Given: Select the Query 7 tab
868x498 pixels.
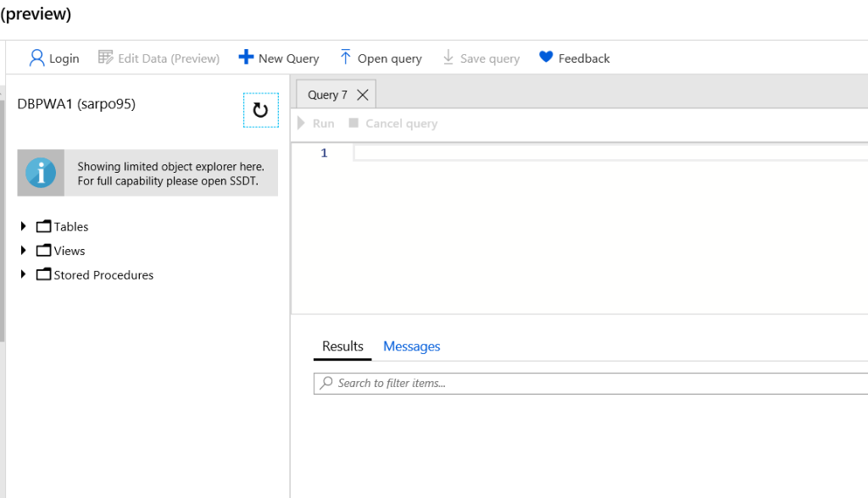Looking at the screenshot, I should 328,95.
